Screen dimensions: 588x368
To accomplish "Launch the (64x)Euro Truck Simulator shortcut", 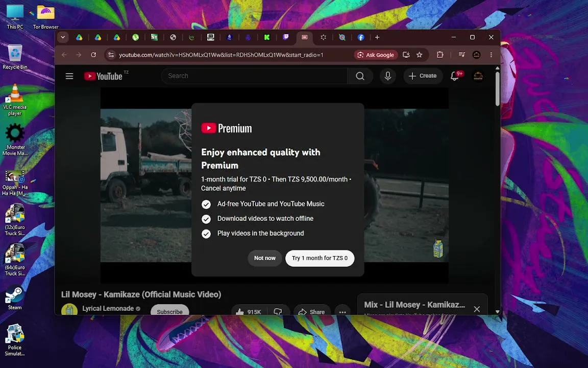I will click(15, 260).
